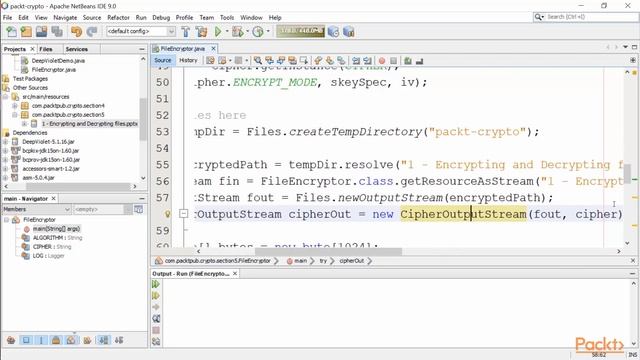Click the last icon in the main toolbar
The image size is (640, 360).
click(349, 31)
